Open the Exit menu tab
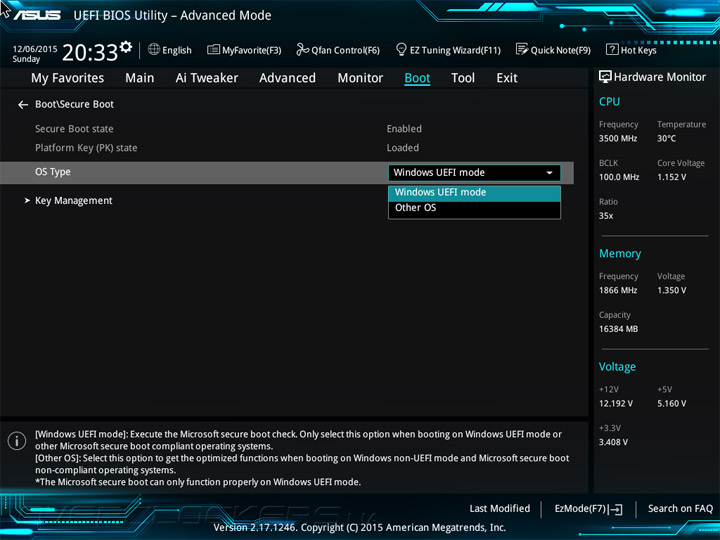The width and height of the screenshot is (720, 540). click(507, 78)
